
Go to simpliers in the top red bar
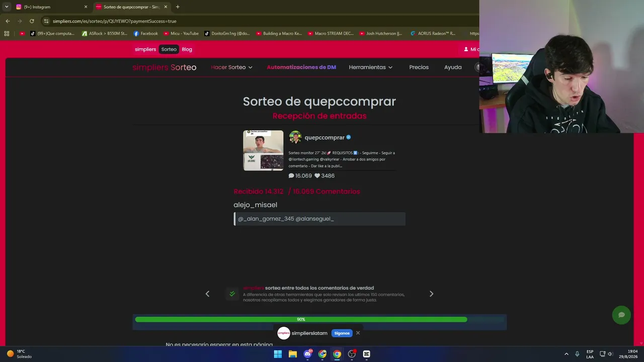[x=145, y=49]
